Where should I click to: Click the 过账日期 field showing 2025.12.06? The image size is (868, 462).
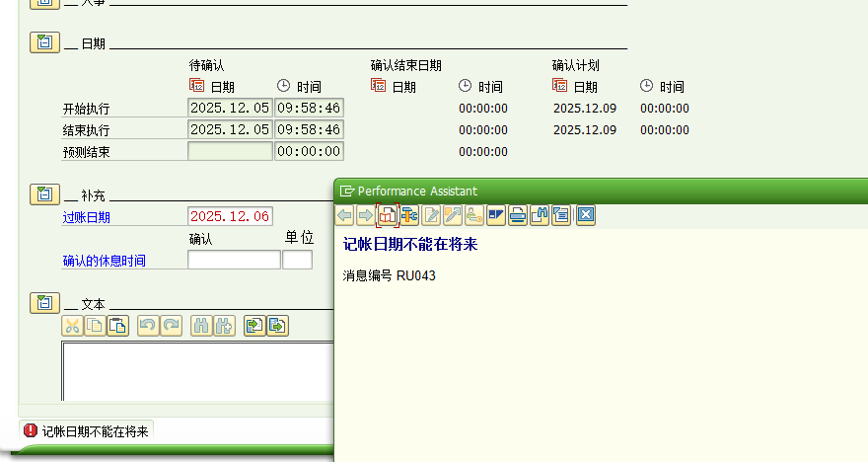(229, 216)
